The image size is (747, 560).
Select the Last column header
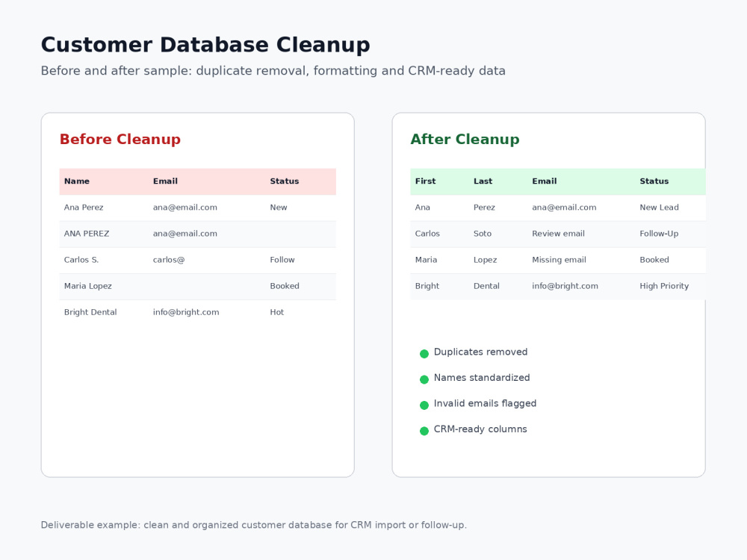click(x=483, y=181)
